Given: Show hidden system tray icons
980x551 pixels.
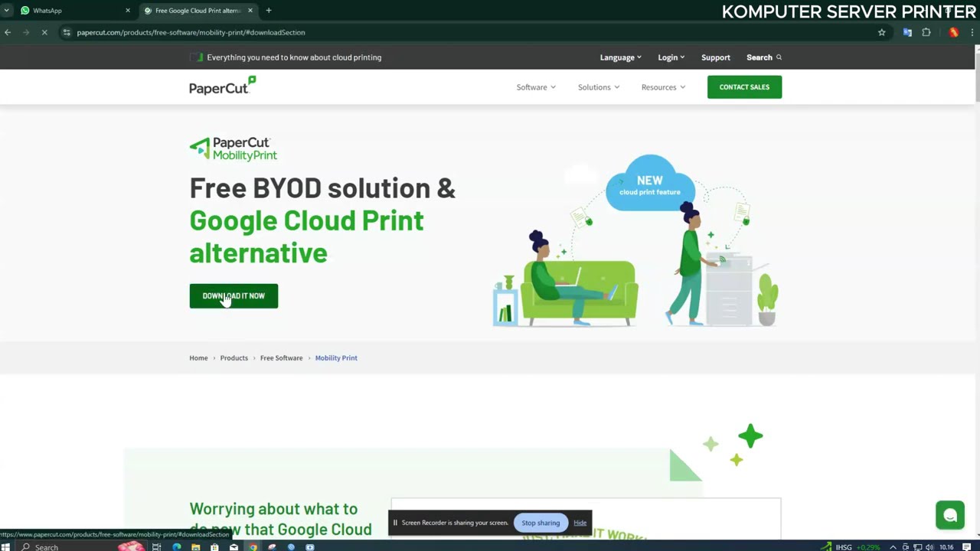Looking at the screenshot, I should click(893, 546).
